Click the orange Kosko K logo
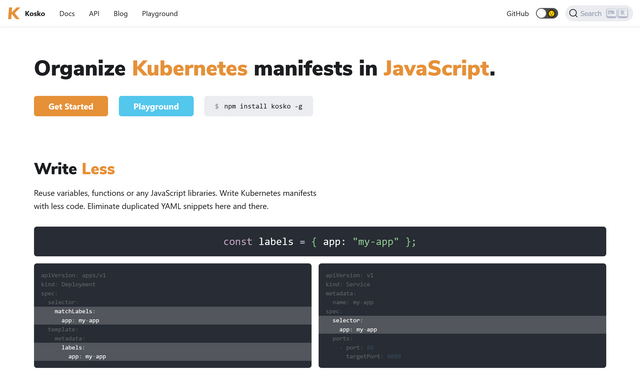Screen dimensions: 640x390 (x=13, y=13)
